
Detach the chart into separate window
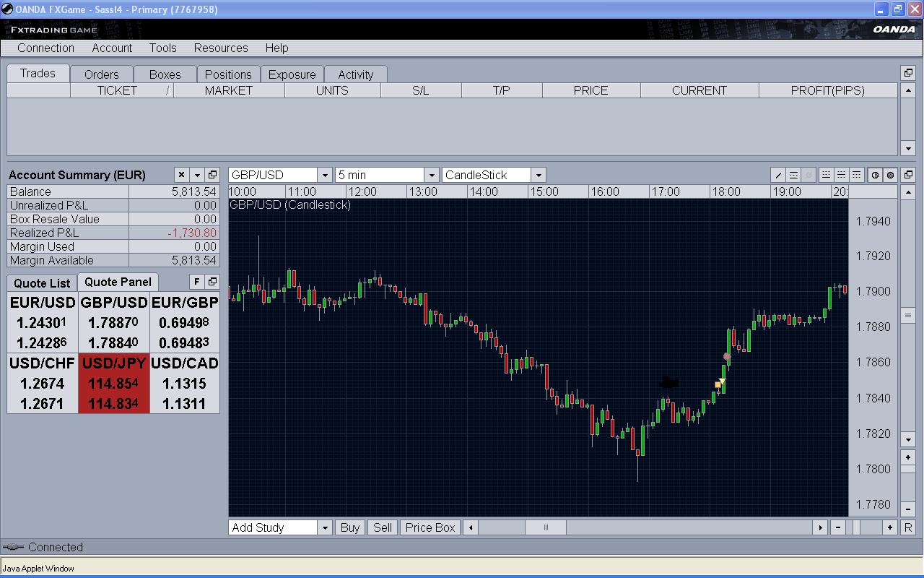908,175
